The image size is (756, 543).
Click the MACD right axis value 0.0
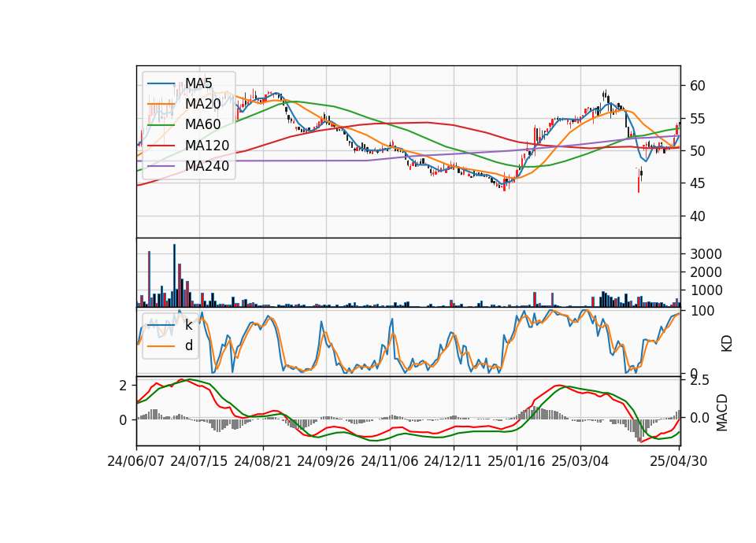[699, 418]
